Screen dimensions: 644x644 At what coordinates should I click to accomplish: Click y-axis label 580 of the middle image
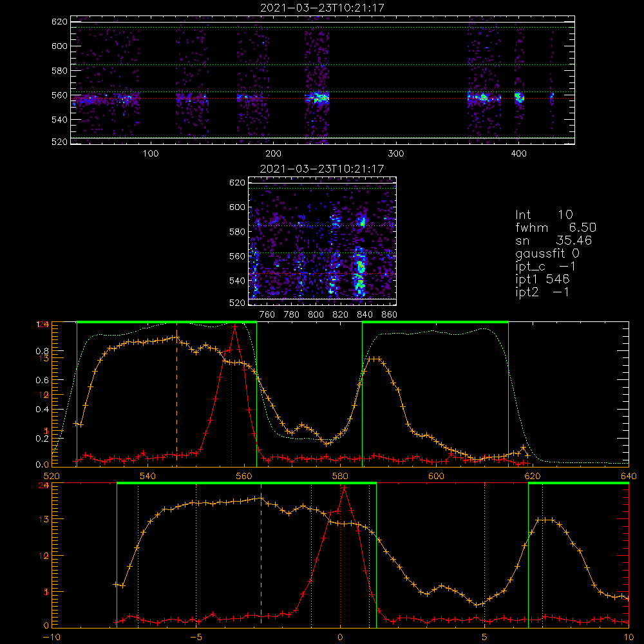[x=237, y=232]
